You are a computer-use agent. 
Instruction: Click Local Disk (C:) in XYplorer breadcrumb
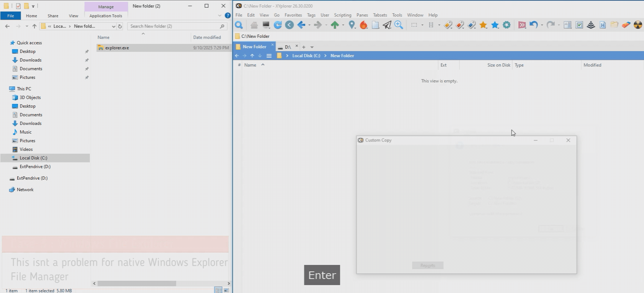(306, 56)
